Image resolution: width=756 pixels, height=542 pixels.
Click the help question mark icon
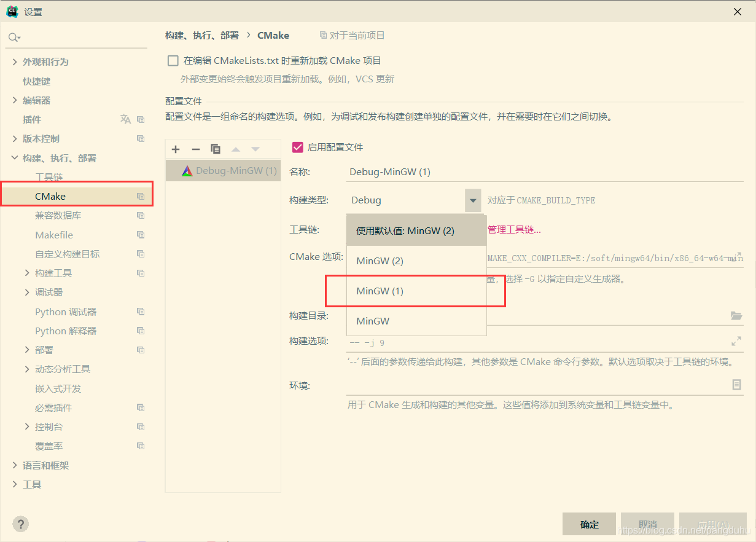(x=20, y=524)
